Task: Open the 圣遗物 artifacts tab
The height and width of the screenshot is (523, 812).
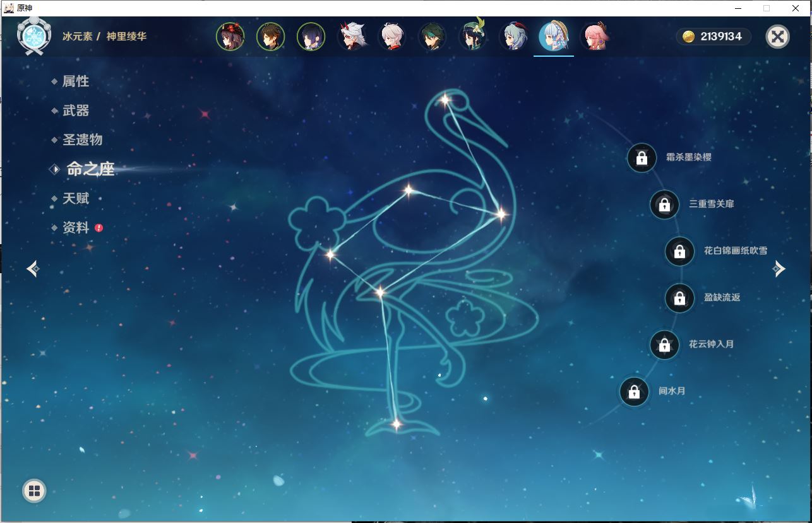Action: pos(81,139)
